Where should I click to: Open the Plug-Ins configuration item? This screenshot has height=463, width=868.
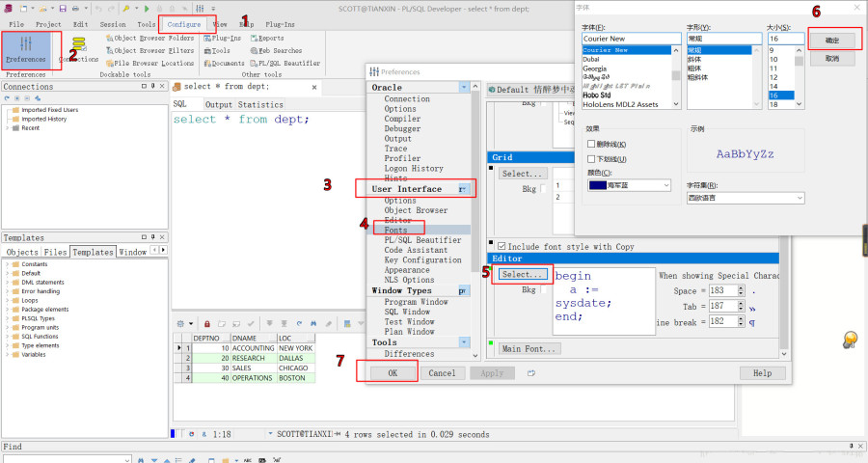pyautogui.click(x=223, y=39)
